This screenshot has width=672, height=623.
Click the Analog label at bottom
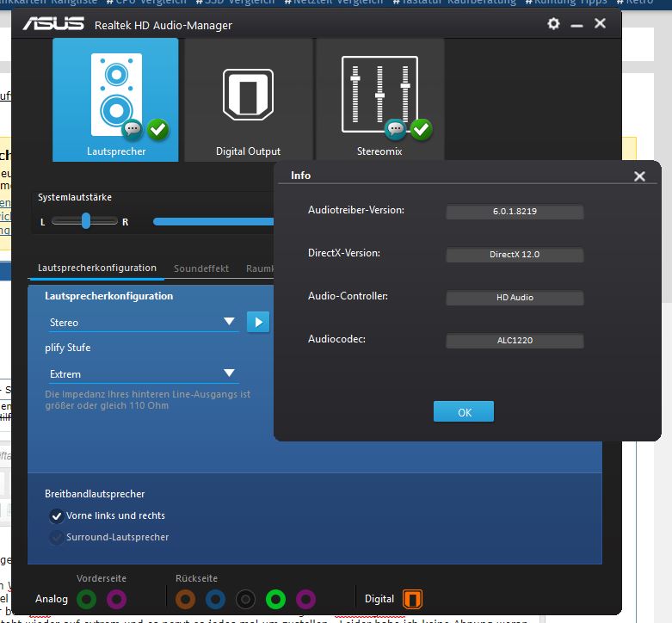pos(52,599)
